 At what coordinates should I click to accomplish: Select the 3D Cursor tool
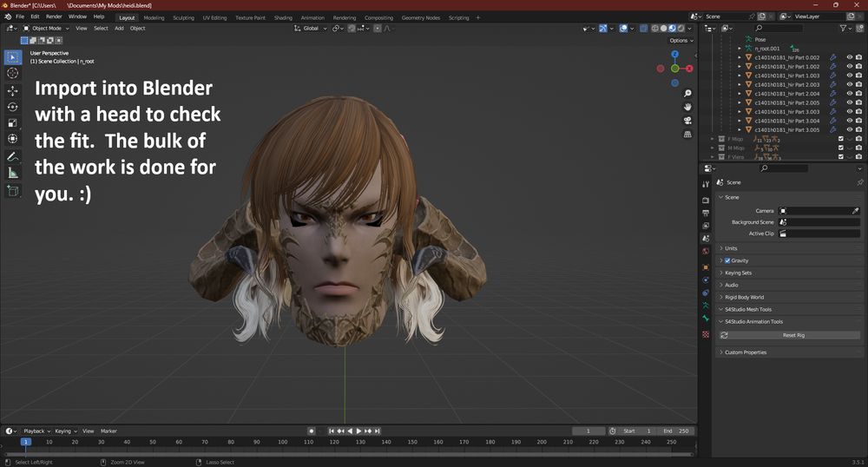(x=13, y=73)
